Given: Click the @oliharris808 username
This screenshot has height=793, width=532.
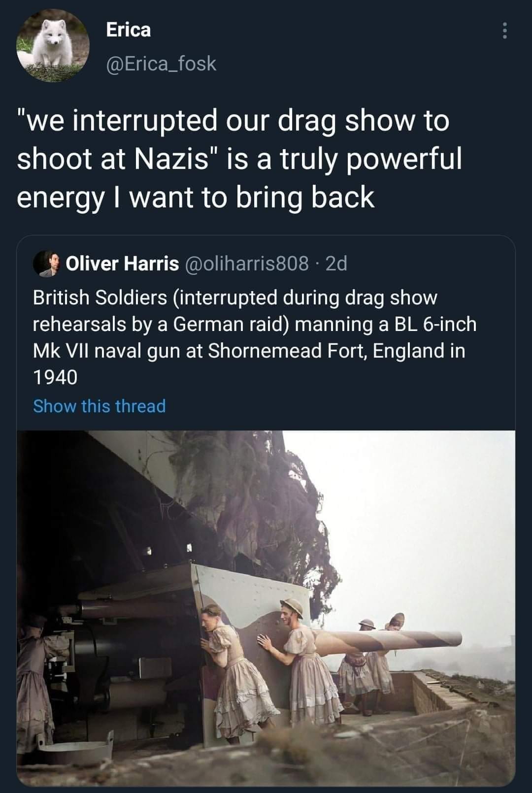Looking at the screenshot, I should [x=247, y=264].
